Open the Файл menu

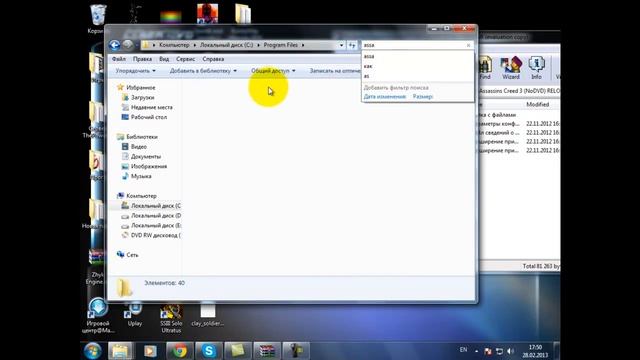pos(119,59)
